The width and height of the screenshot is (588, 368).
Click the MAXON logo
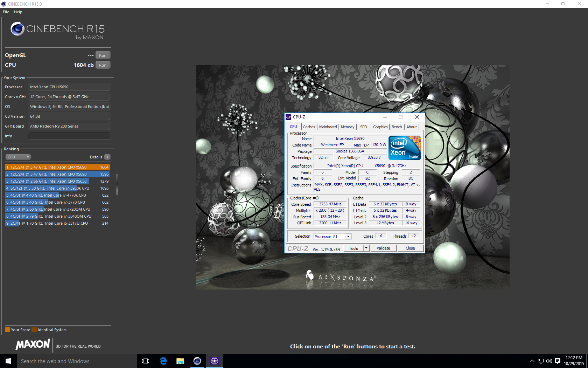[x=33, y=345]
